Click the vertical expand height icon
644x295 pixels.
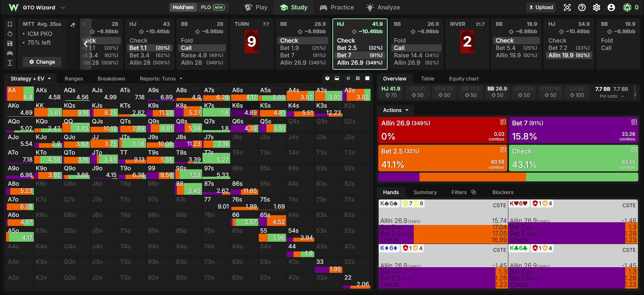click(10, 63)
